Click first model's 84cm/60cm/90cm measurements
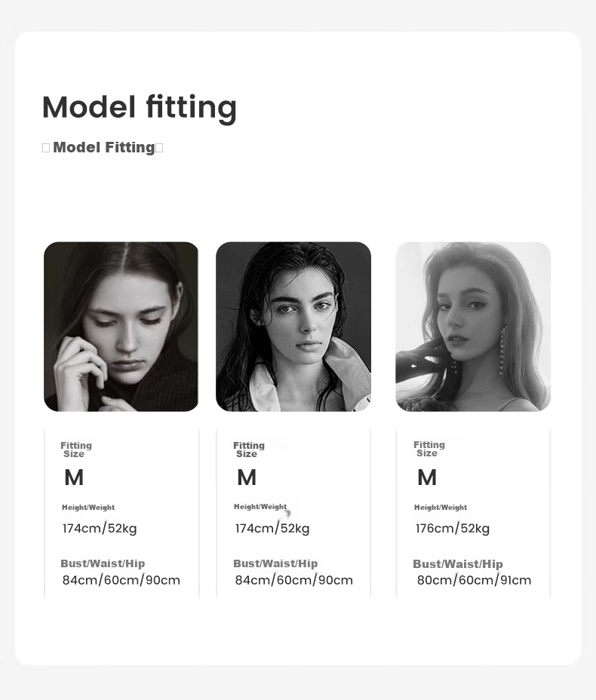Screen dimensions: 596x700 tap(121, 580)
